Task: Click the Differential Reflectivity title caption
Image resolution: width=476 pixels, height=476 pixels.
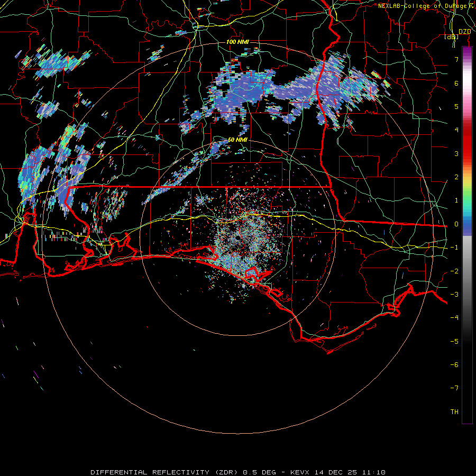Action: (x=238, y=472)
